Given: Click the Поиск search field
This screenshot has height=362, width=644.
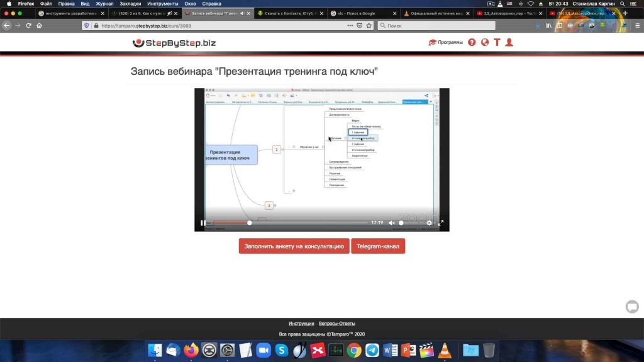Looking at the screenshot, I should point(436,25).
